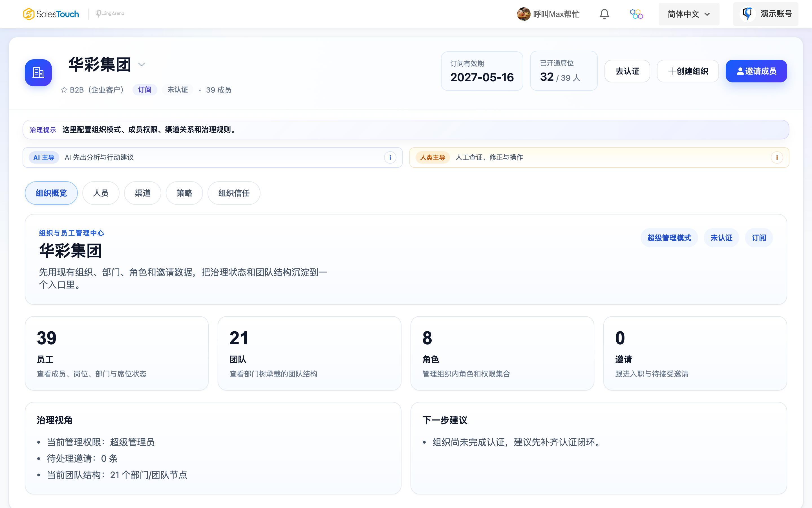812x508 pixels.
Task: Click the 订阅 tag under organization name
Action: point(145,90)
